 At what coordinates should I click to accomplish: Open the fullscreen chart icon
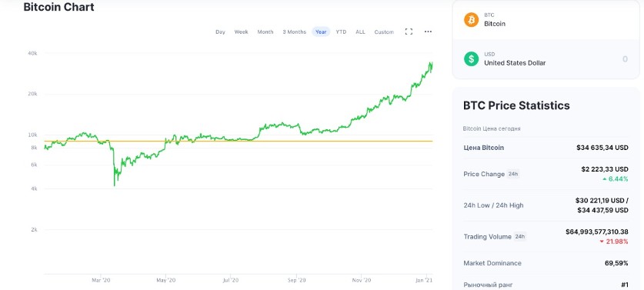click(x=409, y=32)
